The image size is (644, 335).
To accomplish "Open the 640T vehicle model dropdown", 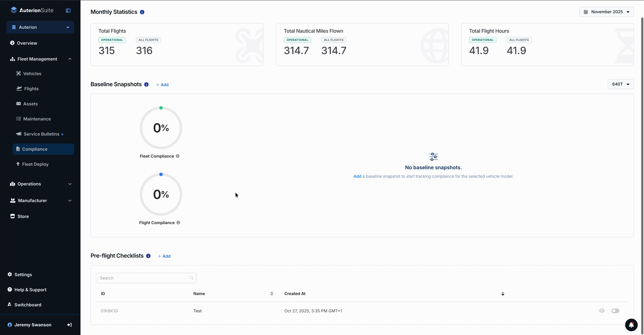I will coord(621,84).
